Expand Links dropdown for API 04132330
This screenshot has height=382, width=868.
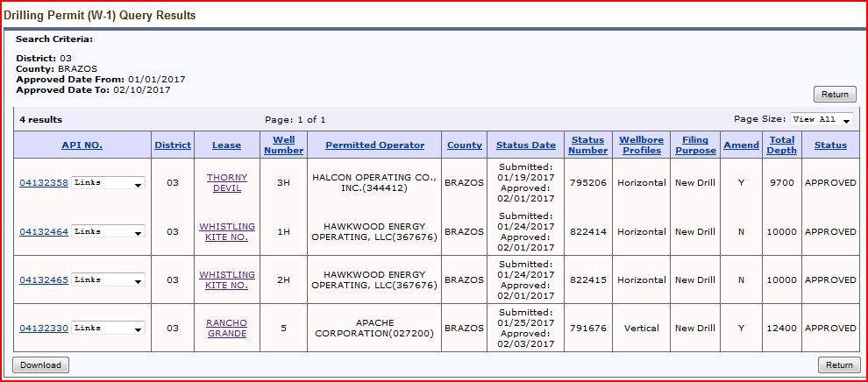(x=109, y=328)
